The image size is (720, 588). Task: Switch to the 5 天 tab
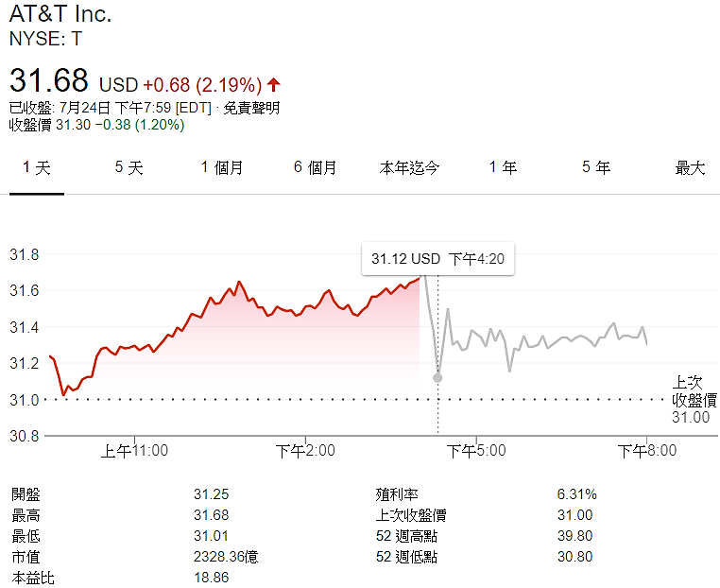(129, 168)
